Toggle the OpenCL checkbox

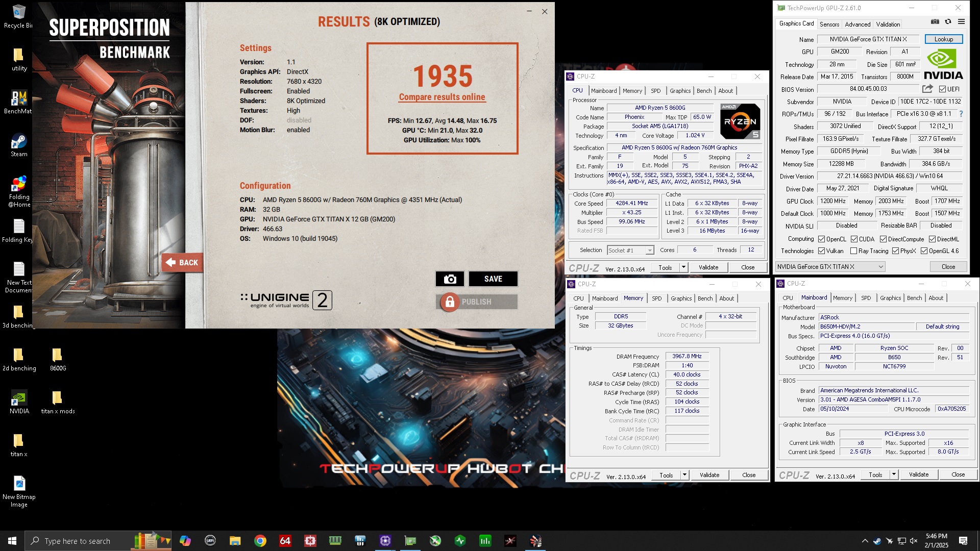(x=821, y=239)
